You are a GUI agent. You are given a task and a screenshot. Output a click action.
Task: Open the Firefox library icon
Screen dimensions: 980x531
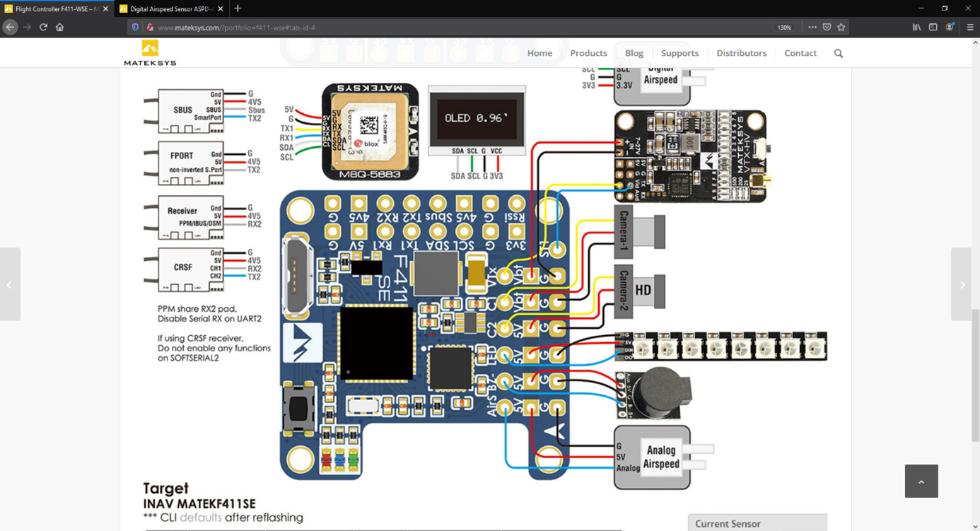[x=916, y=27]
